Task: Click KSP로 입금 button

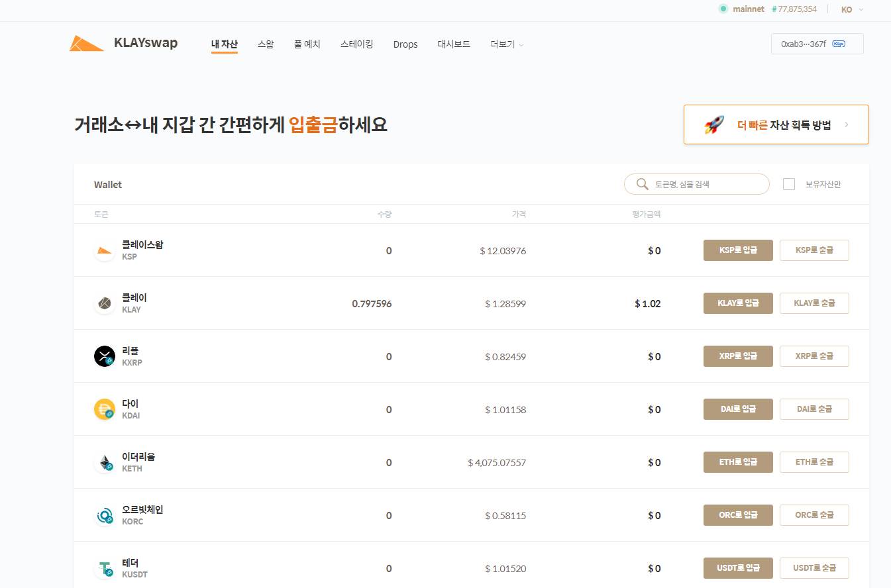Action: tap(738, 250)
